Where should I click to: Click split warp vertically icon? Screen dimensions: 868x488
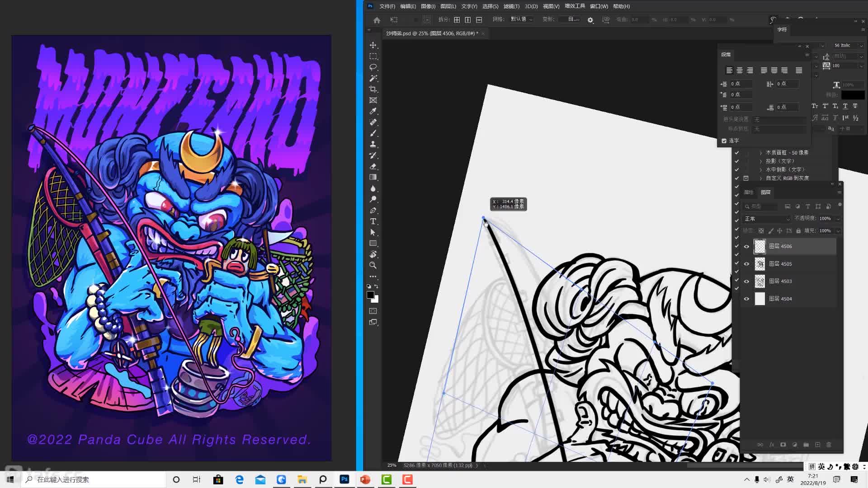(468, 20)
